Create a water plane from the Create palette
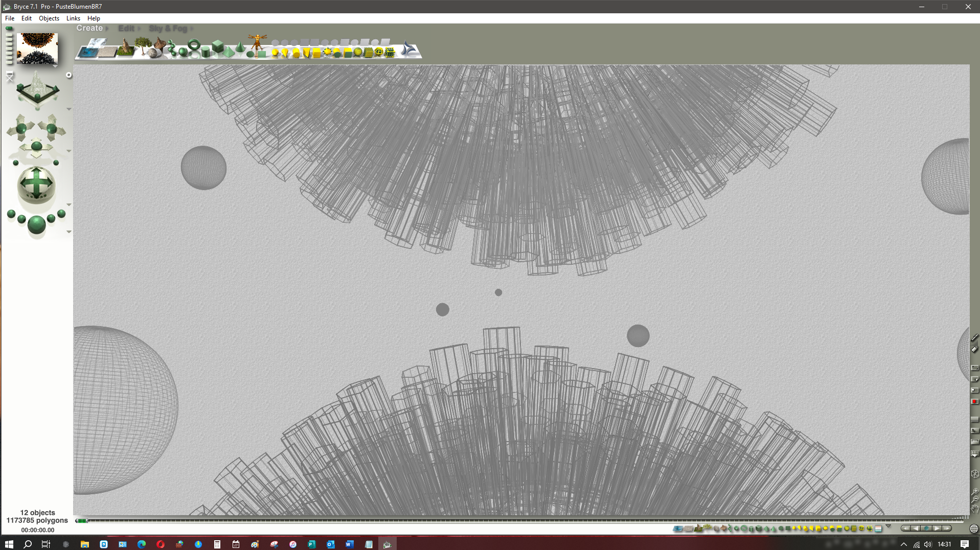Viewport: 980px width, 550px height. pyautogui.click(x=88, y=53)
